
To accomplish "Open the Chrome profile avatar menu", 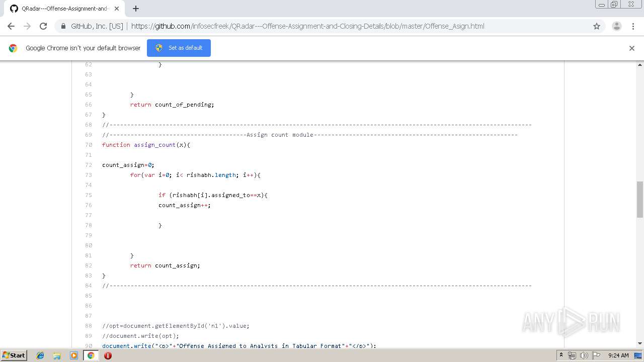I will [617, 26].
